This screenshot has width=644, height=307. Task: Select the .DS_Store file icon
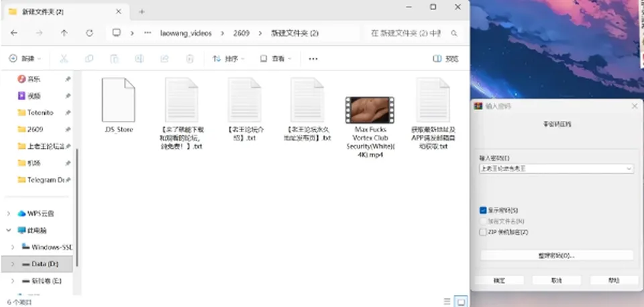(x=118, y=100)
